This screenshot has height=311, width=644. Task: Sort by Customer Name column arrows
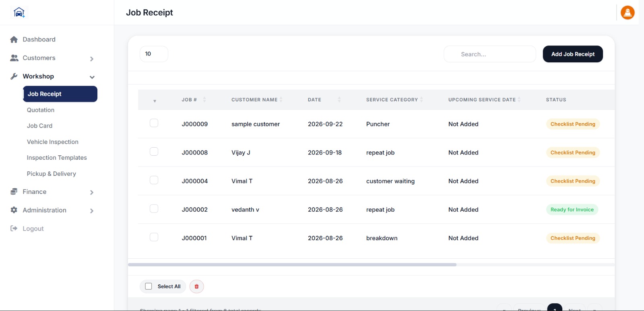[281, 99]
